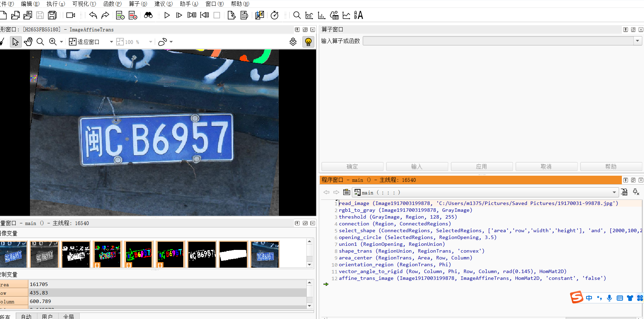Undo the last edit
The width and height of the screenshot is (644, 319).
[93, 15]
